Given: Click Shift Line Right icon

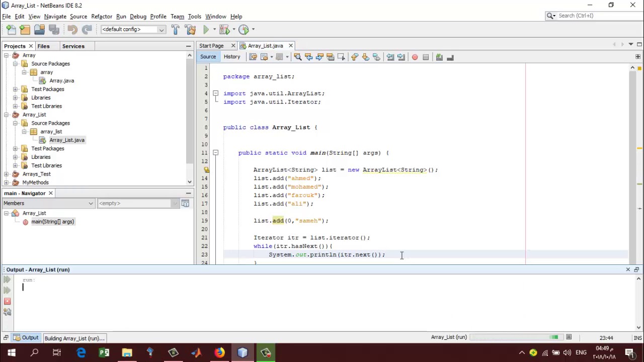Looking at the screenshot, I should click(401, 57).
